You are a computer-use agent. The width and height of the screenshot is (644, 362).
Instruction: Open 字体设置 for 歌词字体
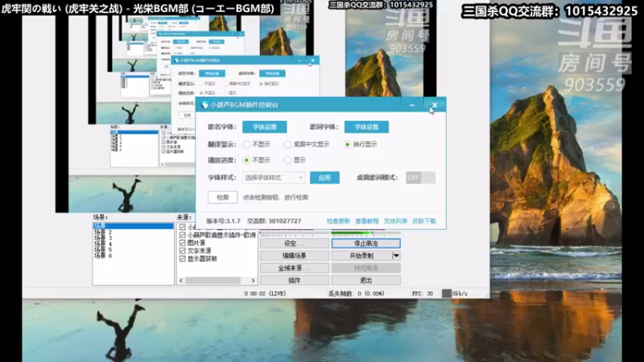point(366,127)
